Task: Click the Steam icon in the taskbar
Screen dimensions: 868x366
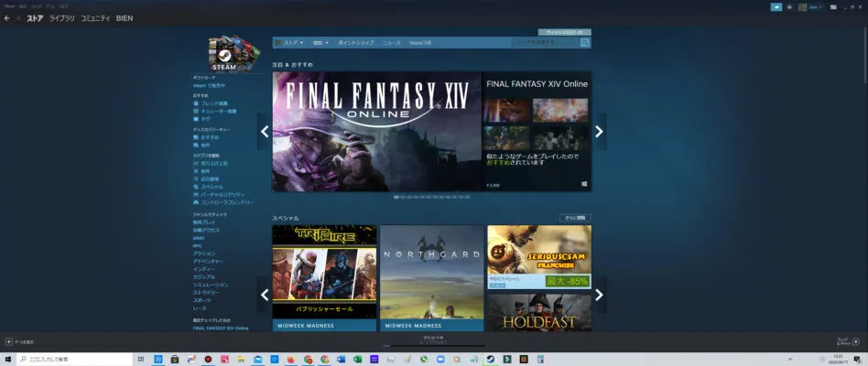Action: point(490,360)
